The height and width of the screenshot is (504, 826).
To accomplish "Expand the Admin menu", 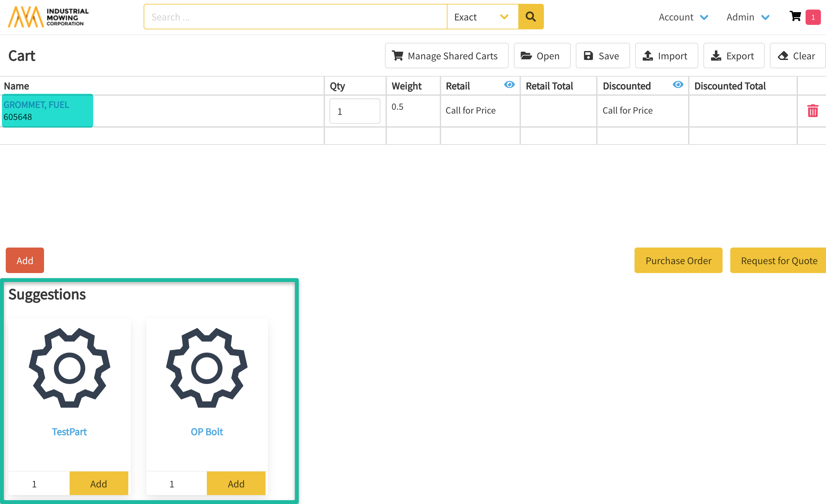I will [747, 17].
